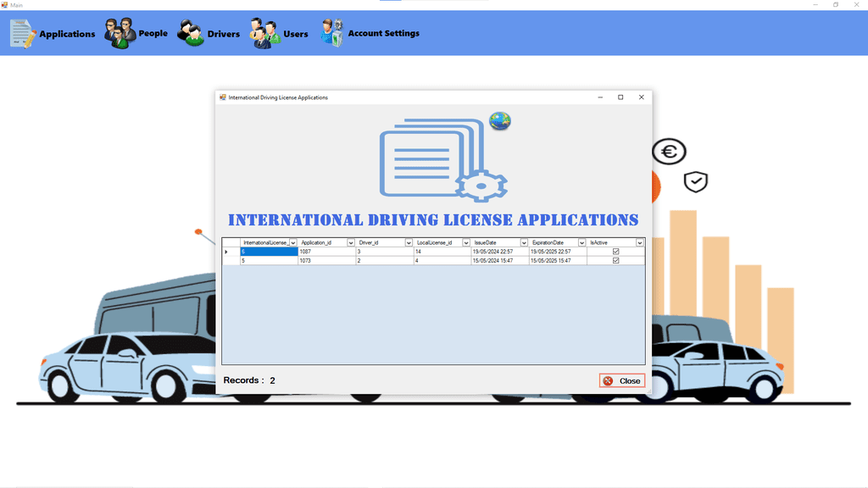This screenshot has width=868, height=488.
Task: Open the Applications menu icon
Action: pyautogui.click(x=23, y=33)
